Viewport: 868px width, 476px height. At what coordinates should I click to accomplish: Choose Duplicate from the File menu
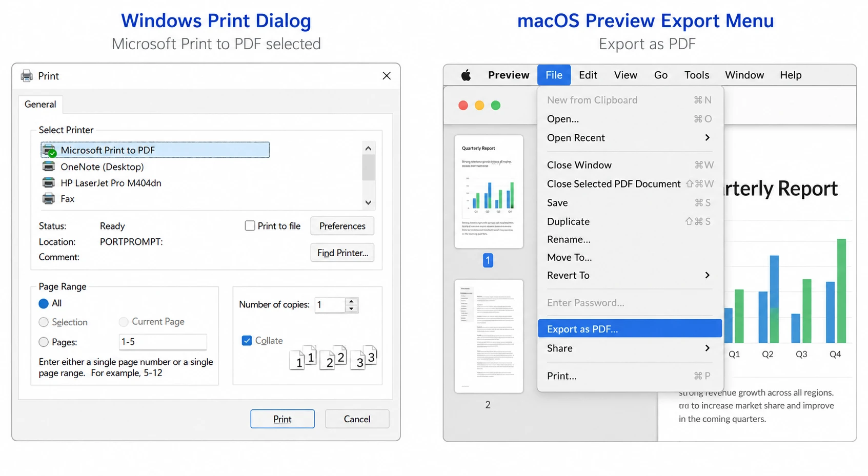630,221
